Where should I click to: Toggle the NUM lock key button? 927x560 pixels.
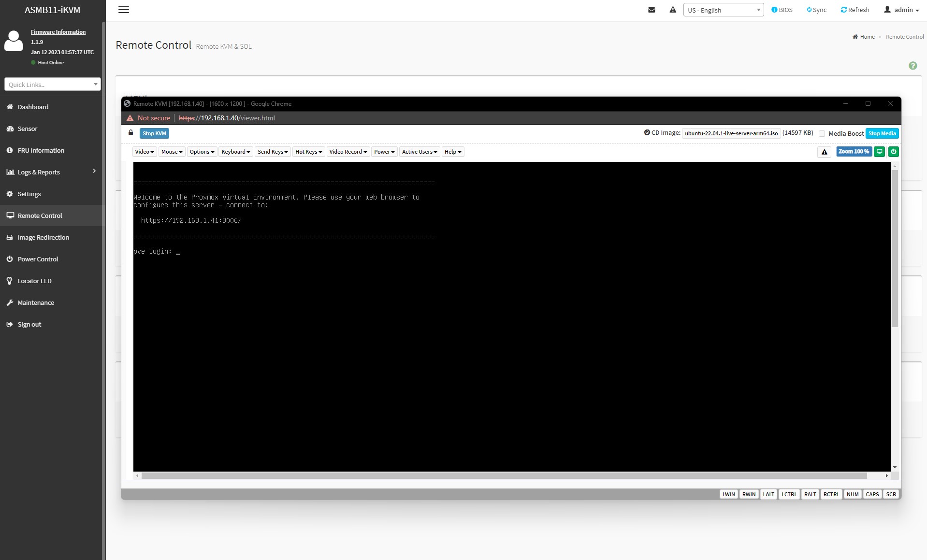[853, 494]
